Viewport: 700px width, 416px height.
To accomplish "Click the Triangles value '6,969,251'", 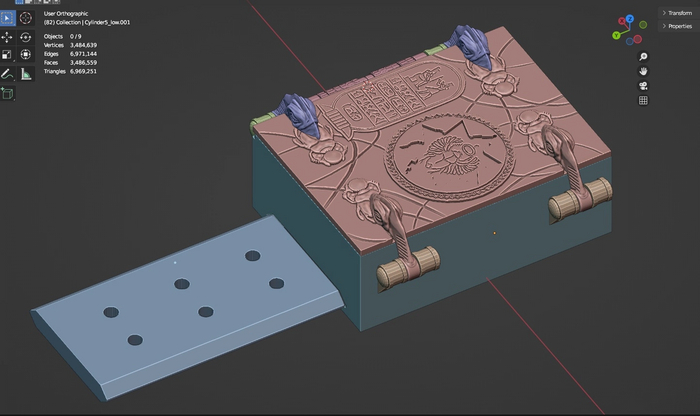I will point(83,71).
